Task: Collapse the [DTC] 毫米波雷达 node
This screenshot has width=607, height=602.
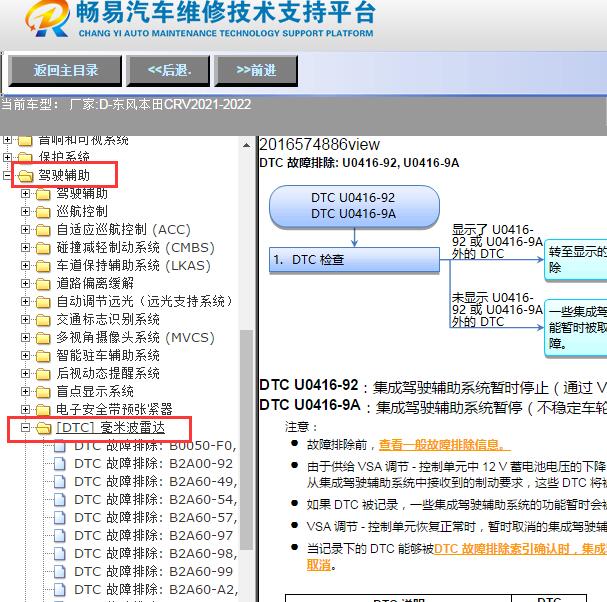Action: (26, 428)
